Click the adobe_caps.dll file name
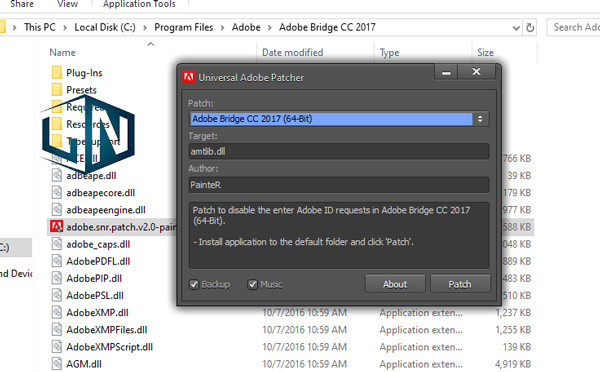The height and width of the screenshot is (372, 600). tap(98, 244)
